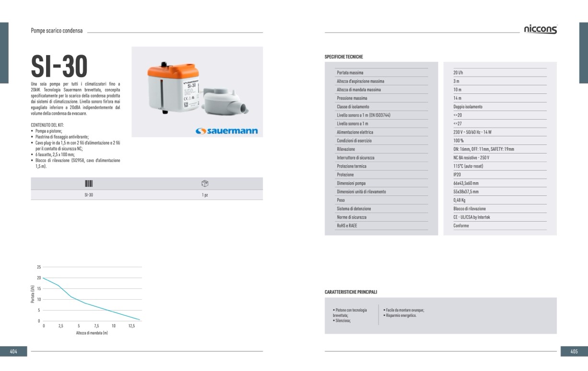Click the Peso row label

(341, 201)
